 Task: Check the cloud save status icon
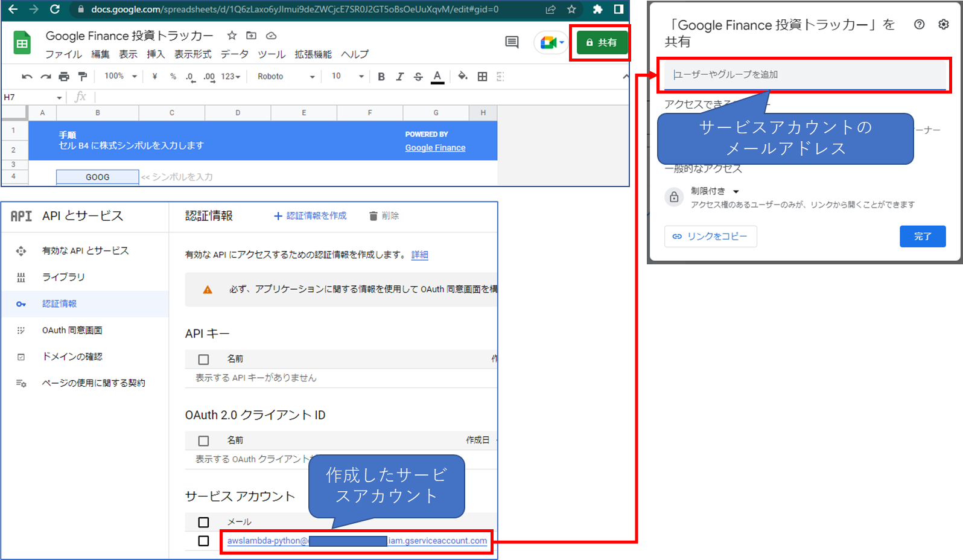272,36
